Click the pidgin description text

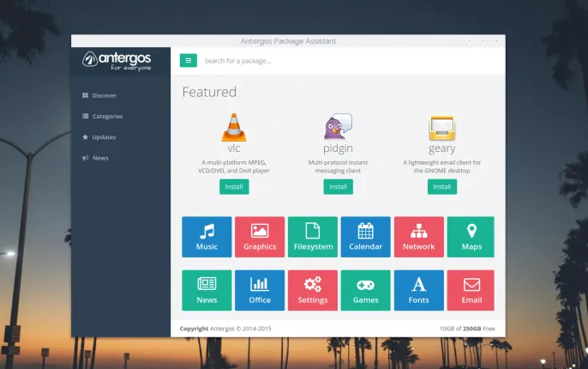tap(338, 166)
